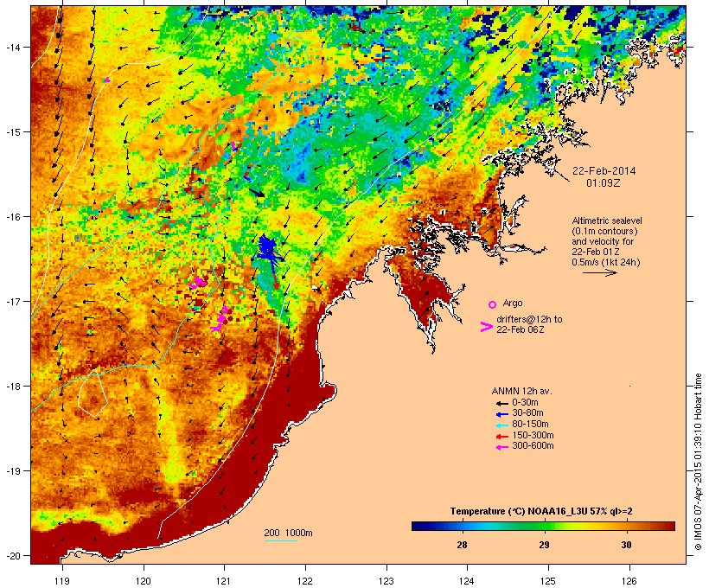The image size is (709, 588).
Task: Click the 'ANMN 12h av.' legend heading
Action: [x=521, y=391]
